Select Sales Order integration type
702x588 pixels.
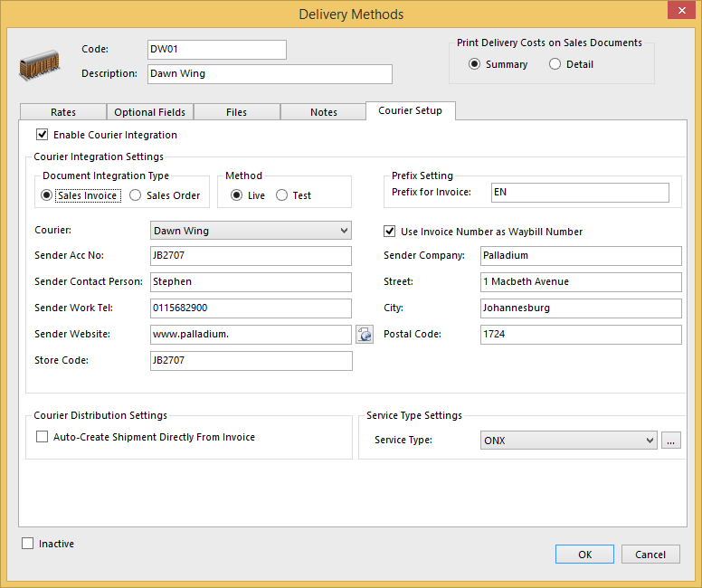[135, 195]
